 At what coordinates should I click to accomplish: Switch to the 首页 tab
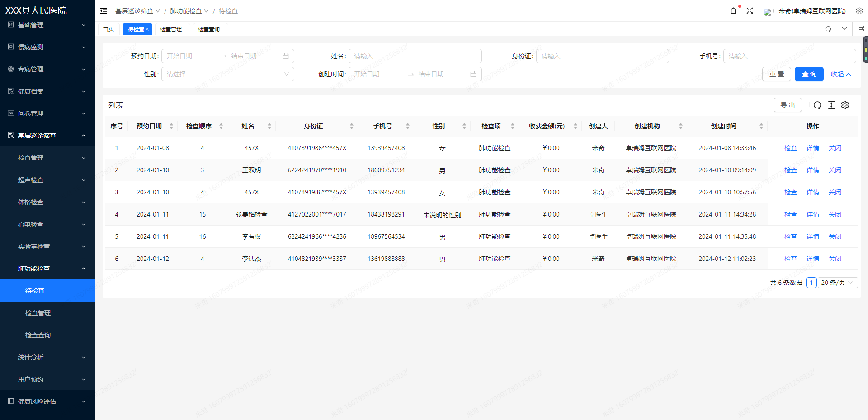coord(108,29)
